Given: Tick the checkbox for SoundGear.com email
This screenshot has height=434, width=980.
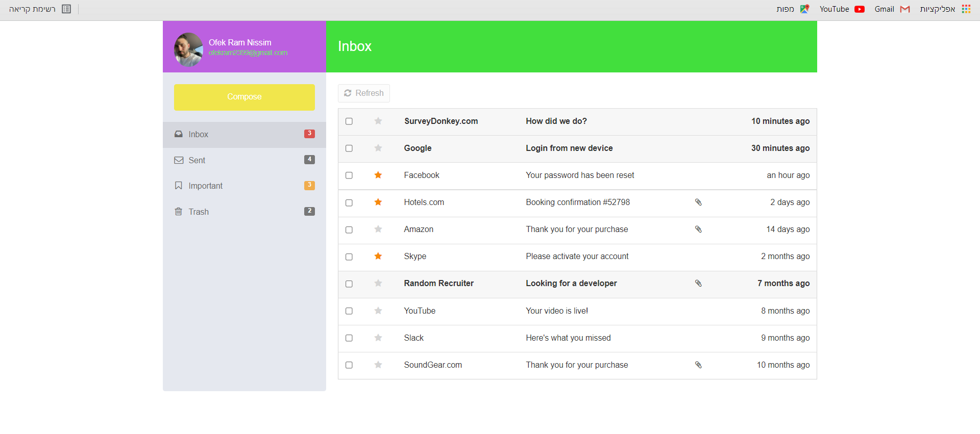Looking at the screenshot, I should [349, 365].
